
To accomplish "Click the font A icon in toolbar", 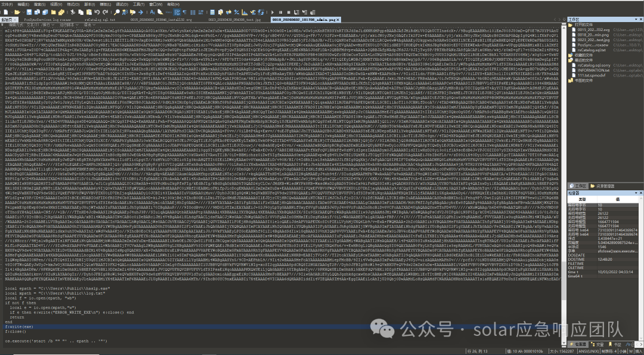I will coord(152,12).
